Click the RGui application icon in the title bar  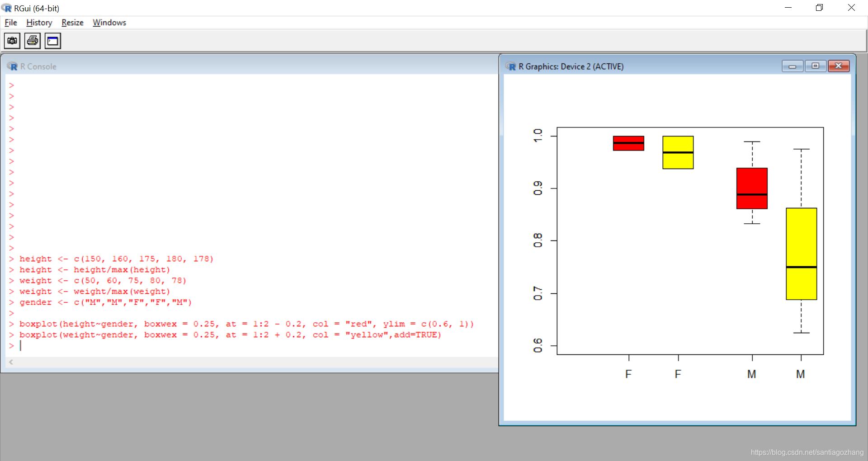coord(6,8)
